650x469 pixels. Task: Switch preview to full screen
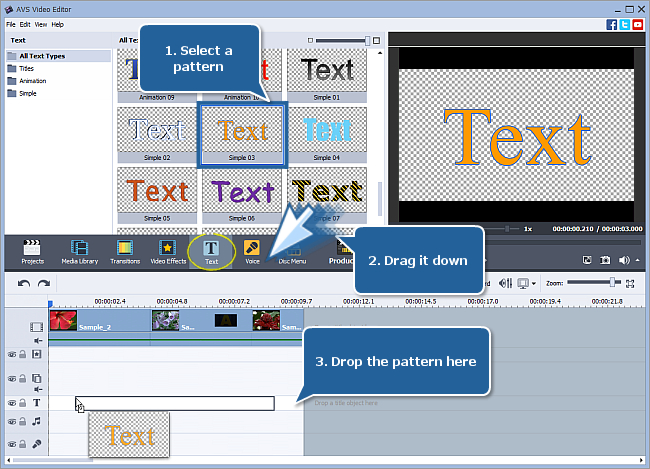pos(587,260)
